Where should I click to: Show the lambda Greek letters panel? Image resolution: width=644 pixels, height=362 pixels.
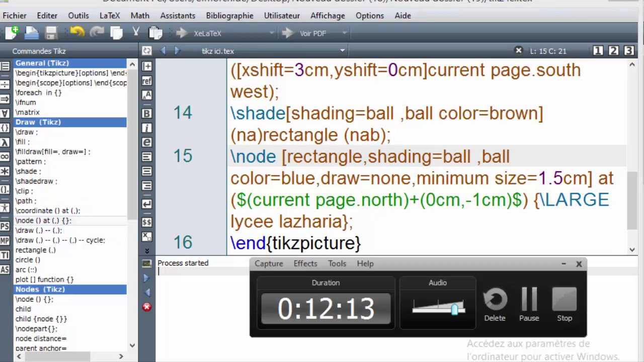pyautogui.click(x=5, y=142)
